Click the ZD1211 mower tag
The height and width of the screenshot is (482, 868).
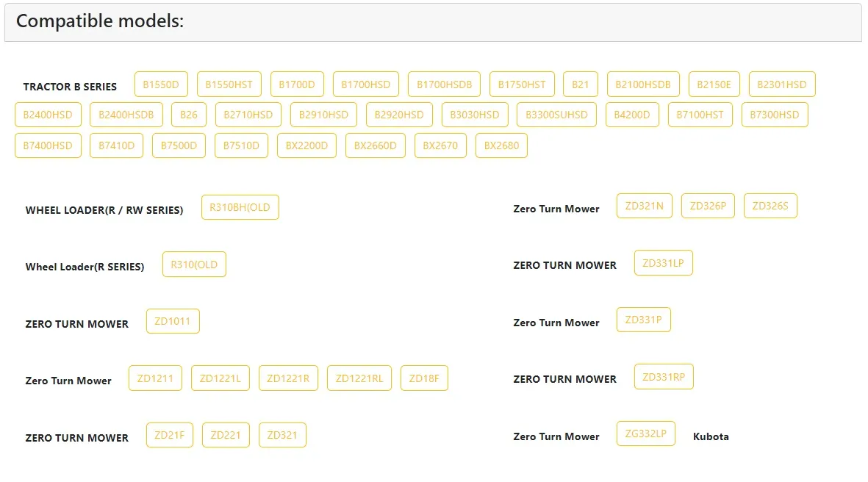click(x=155, y=378)
